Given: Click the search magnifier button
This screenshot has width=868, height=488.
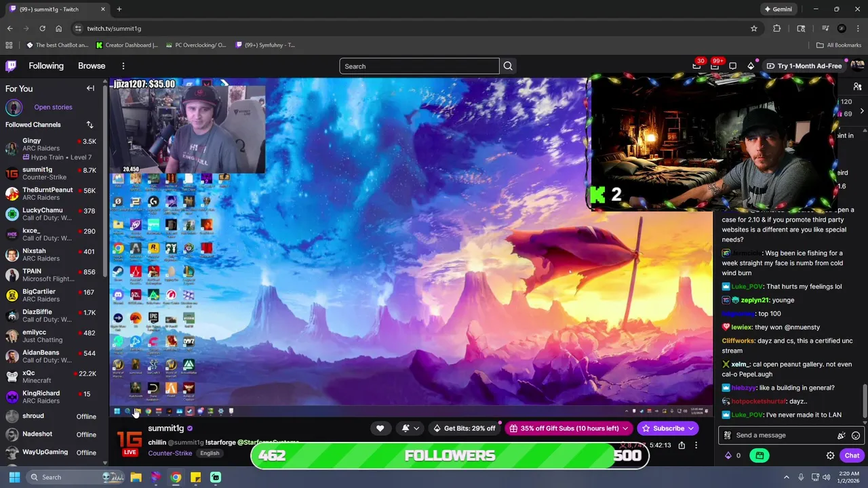Looking at the screenshot, I should (x=508, y=66).
